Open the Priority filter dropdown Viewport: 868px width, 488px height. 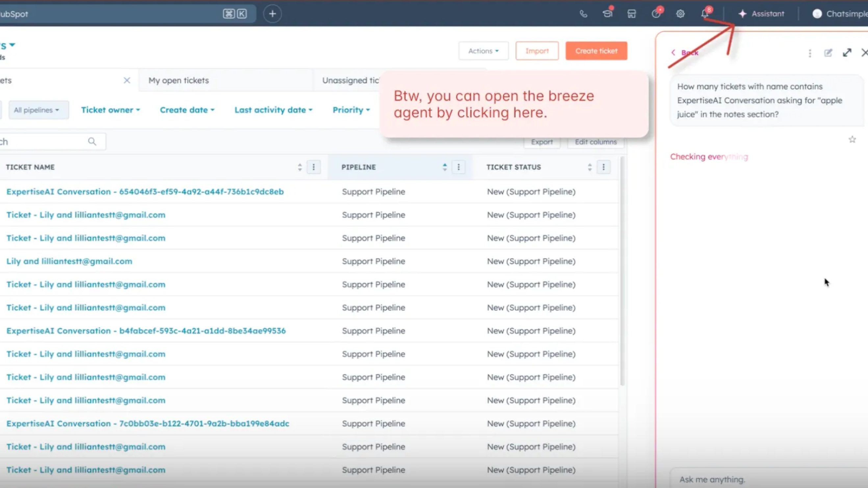pos(351,110)
